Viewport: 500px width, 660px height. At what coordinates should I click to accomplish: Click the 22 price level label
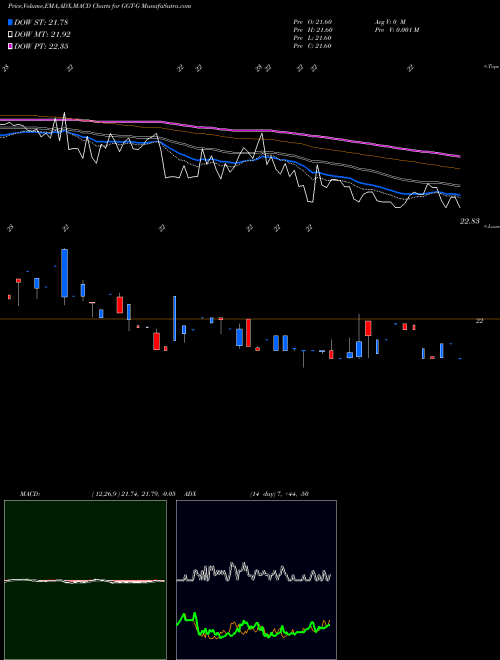(479, 321)
